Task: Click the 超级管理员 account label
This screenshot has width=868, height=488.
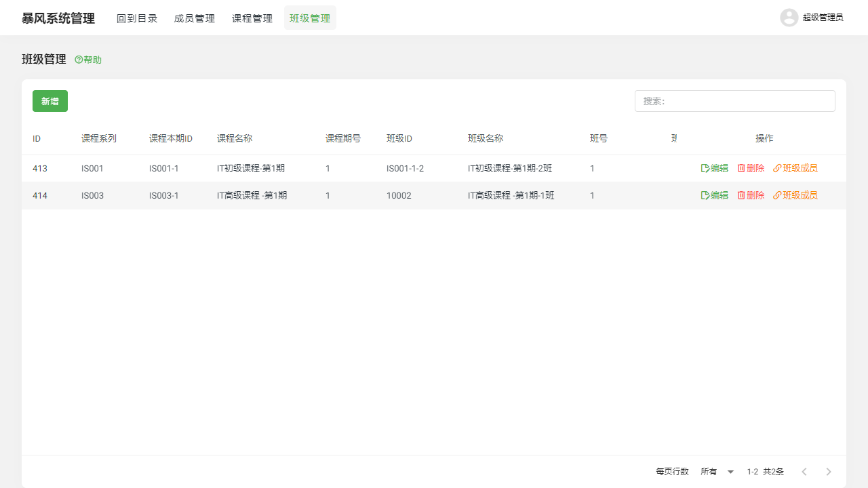Action: [824, 18]
